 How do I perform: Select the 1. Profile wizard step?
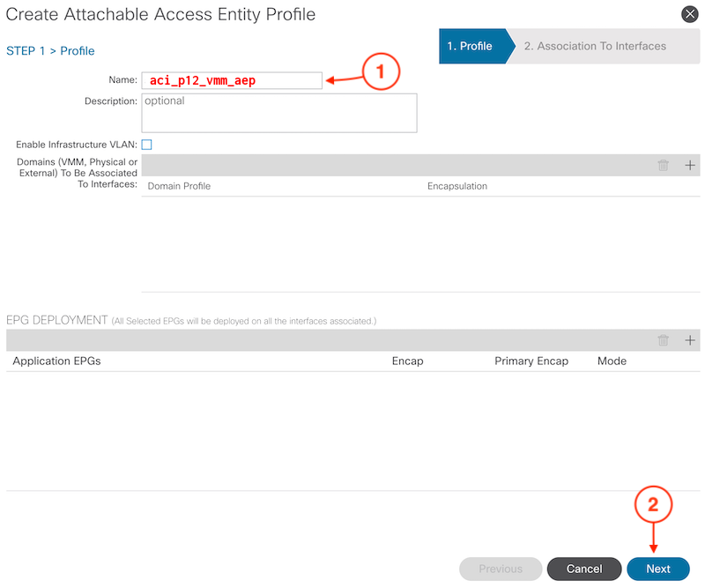pos(472,46)
